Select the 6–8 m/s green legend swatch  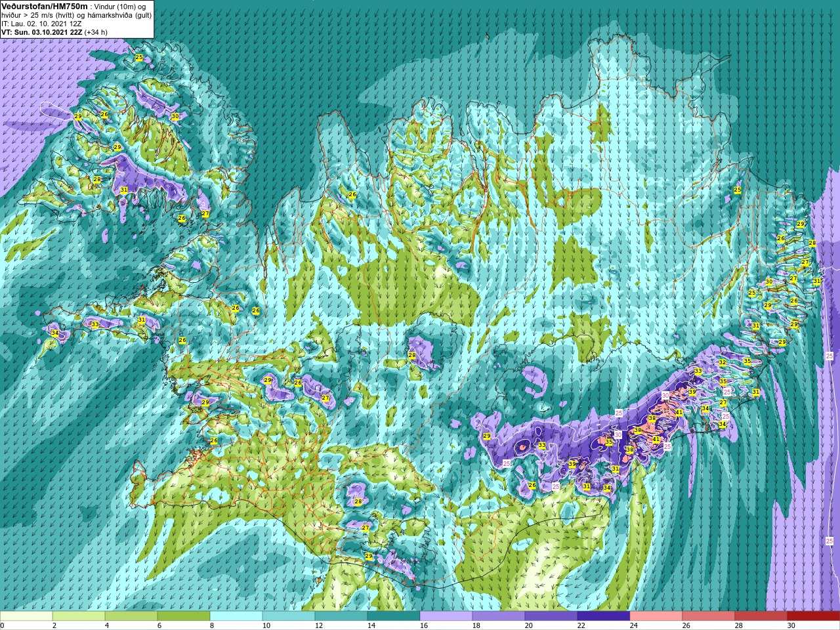184,616
